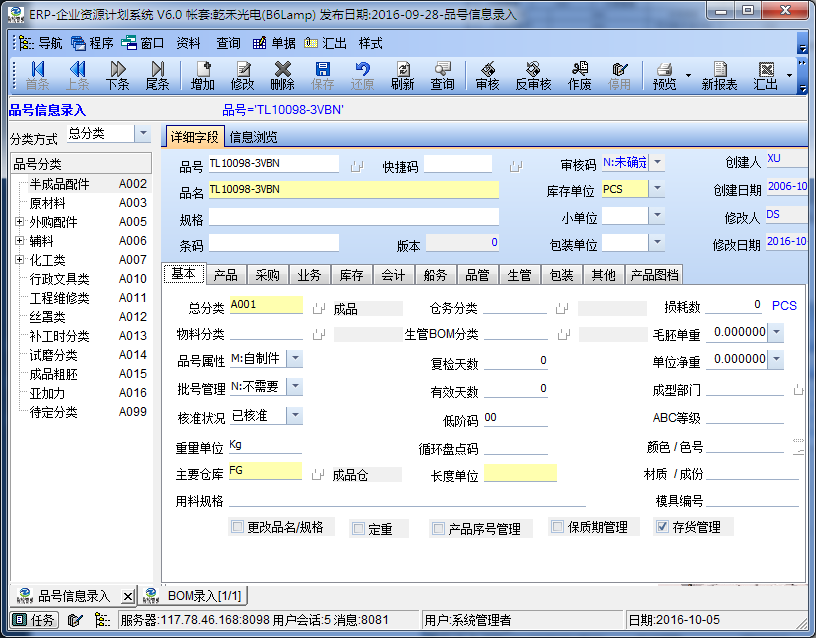This screenshot has width=816, height=638.
Task: Delete the record with 删除 icon
Action: coord(283,75)
